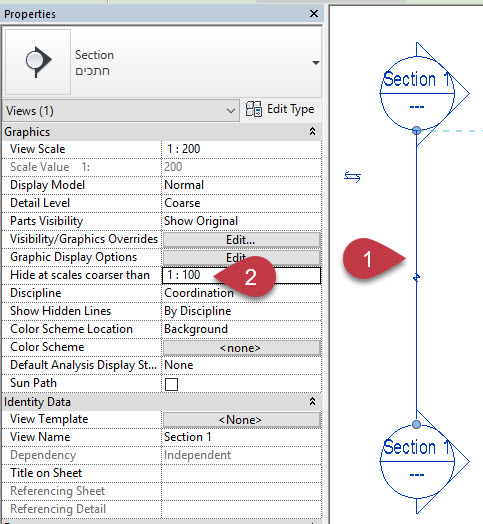
Task: Click the View Template <None> button
Action: (241, 420)
